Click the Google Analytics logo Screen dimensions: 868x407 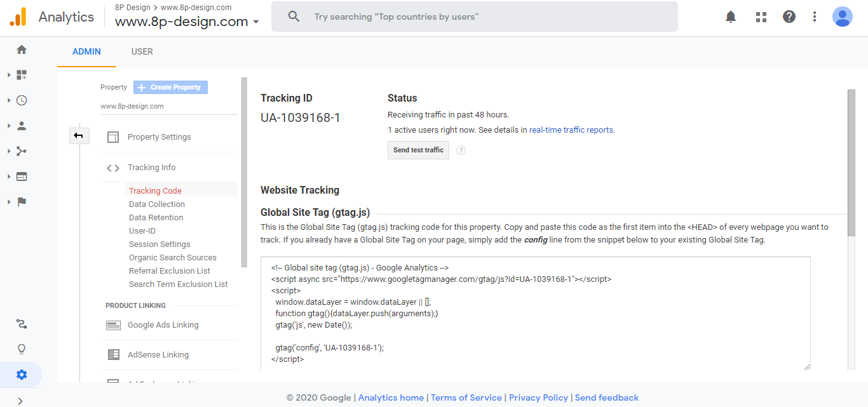coord(18,17)
